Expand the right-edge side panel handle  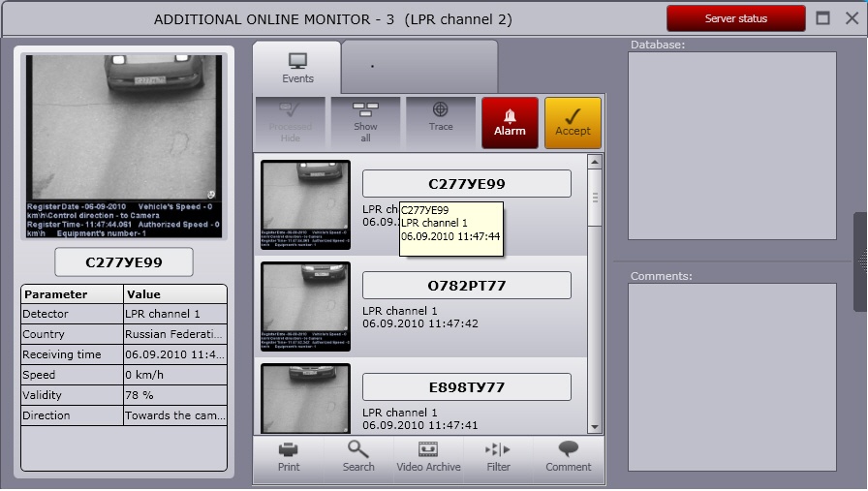(860, 261)
